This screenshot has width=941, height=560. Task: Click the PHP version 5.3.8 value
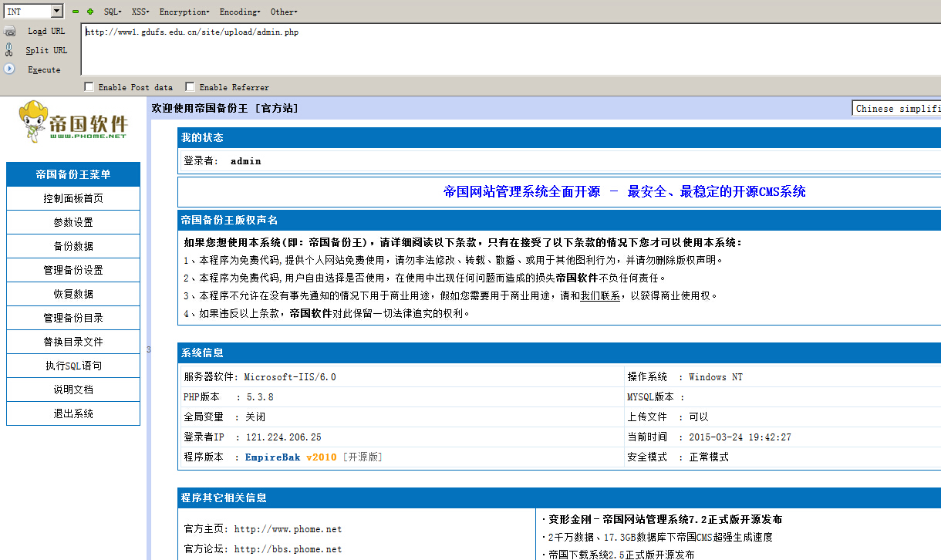pos(260,397)
